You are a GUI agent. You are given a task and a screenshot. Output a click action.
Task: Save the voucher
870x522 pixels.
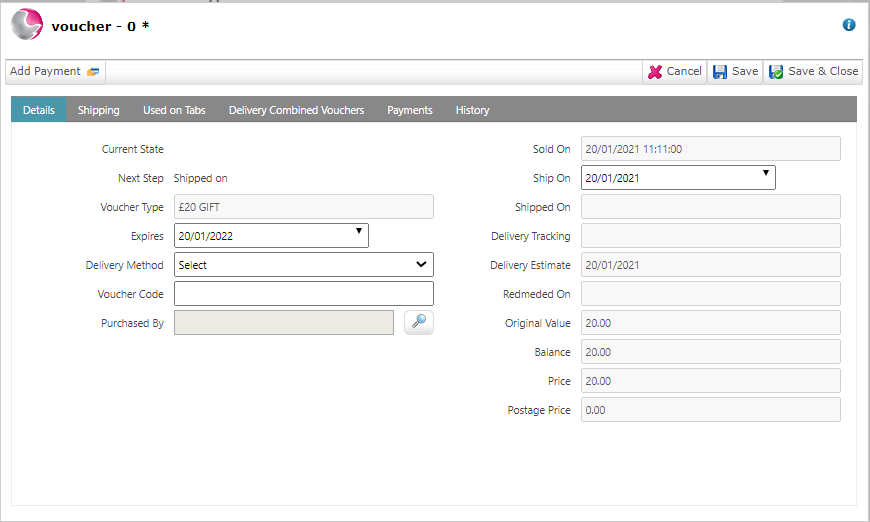(735, 72)
